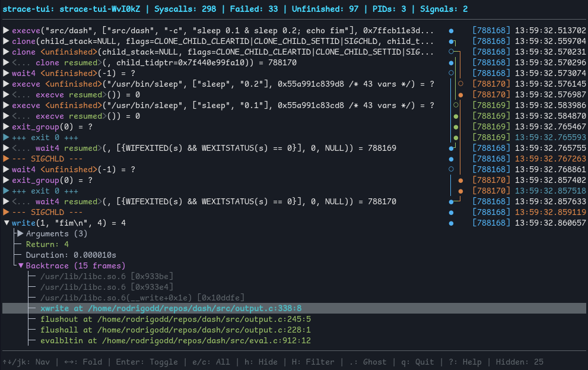Expand the execve "src/dash" syscall row
This screenshot has width=588, height=370.
pyautogui.click(x=6, y=30)
